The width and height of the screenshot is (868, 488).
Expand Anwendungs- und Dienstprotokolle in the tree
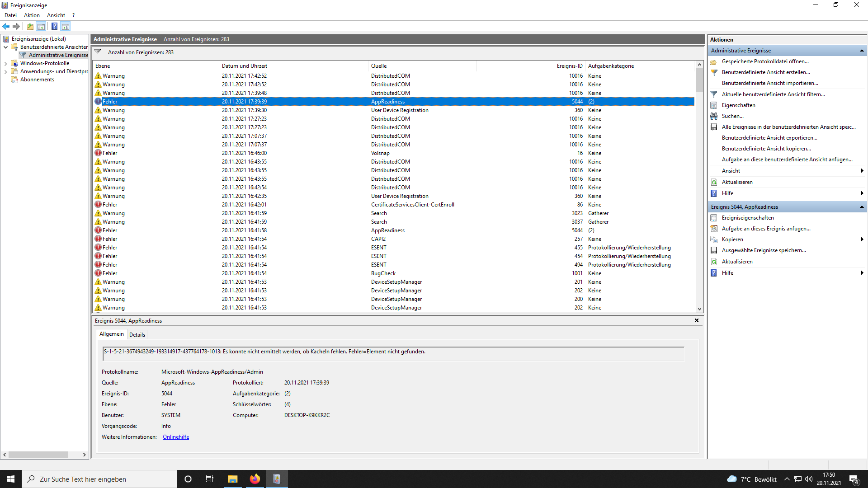point(6,71)
